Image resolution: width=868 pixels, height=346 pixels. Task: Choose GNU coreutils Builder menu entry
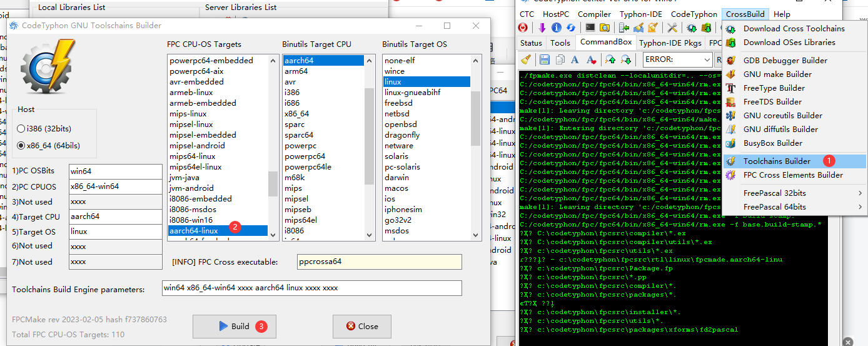794,115
